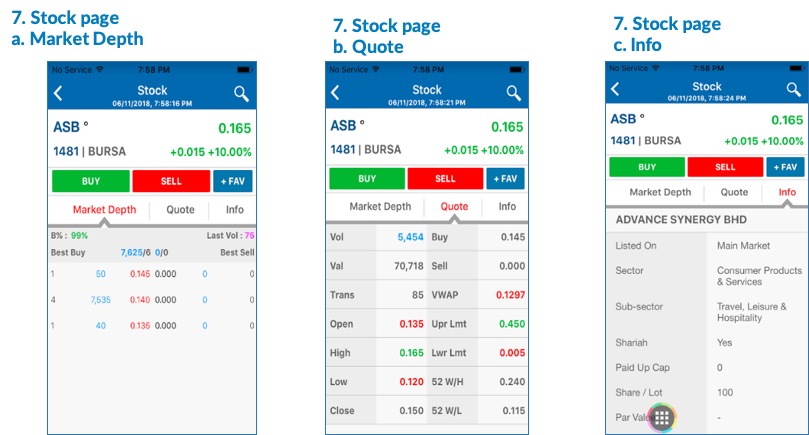
Task: Select the Info tab on the Quote screen
Action: tap(507, 207)
